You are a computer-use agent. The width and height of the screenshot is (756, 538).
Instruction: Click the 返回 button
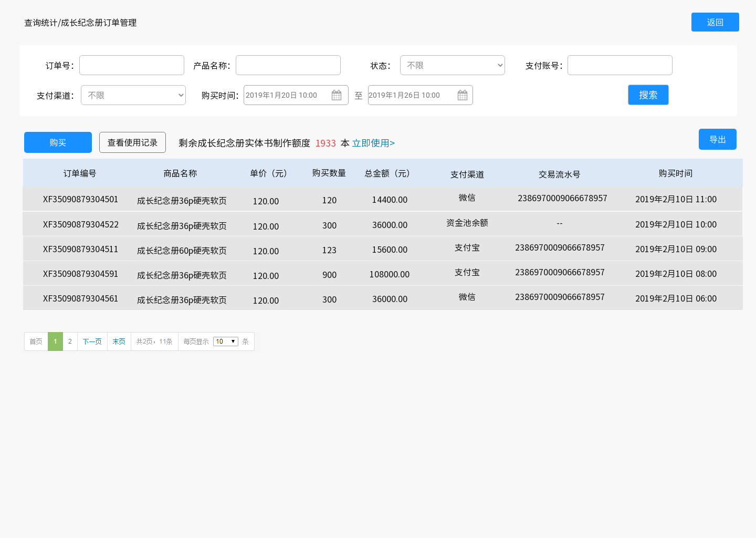[715, 22]
